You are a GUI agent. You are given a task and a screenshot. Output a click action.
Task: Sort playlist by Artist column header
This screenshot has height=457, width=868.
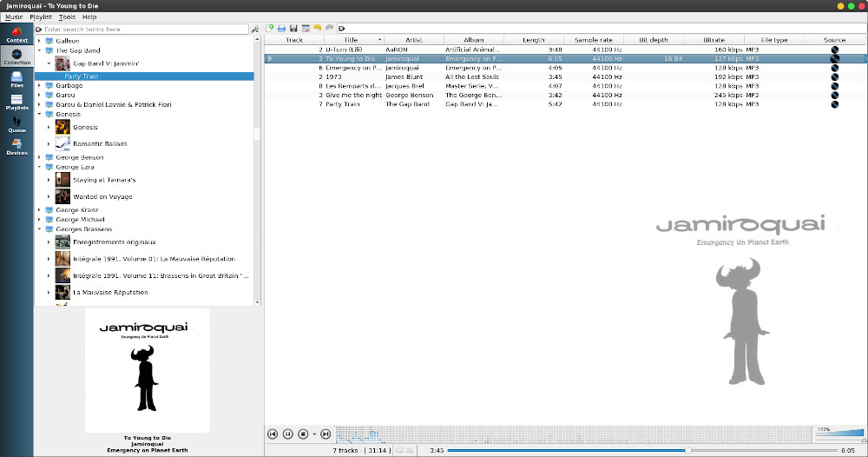tap(413, 40)
